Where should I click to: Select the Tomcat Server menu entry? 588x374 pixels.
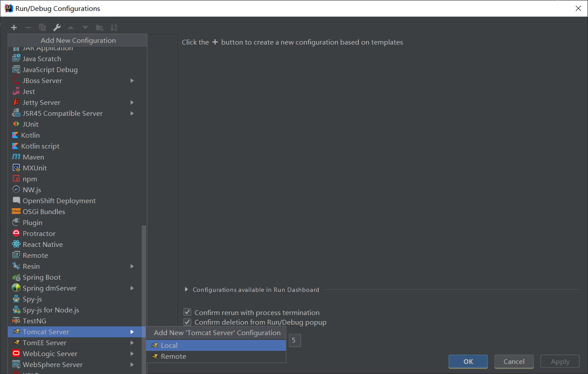point(74,332)
